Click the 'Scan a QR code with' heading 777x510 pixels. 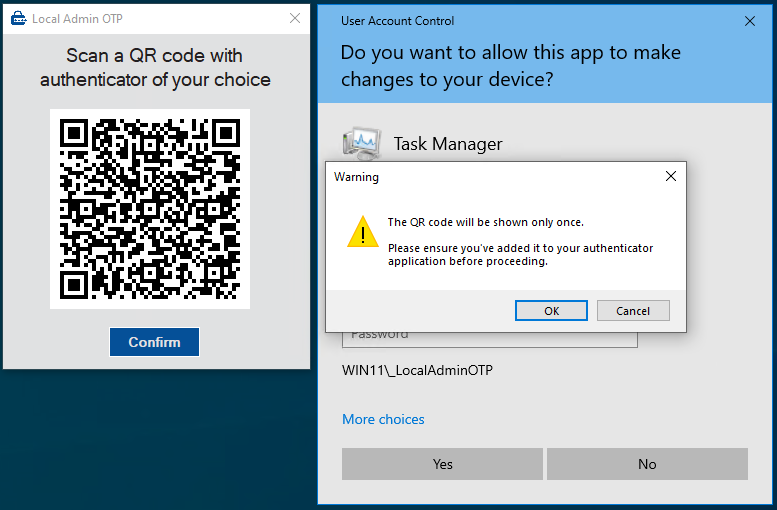click(x=155, y=56)
